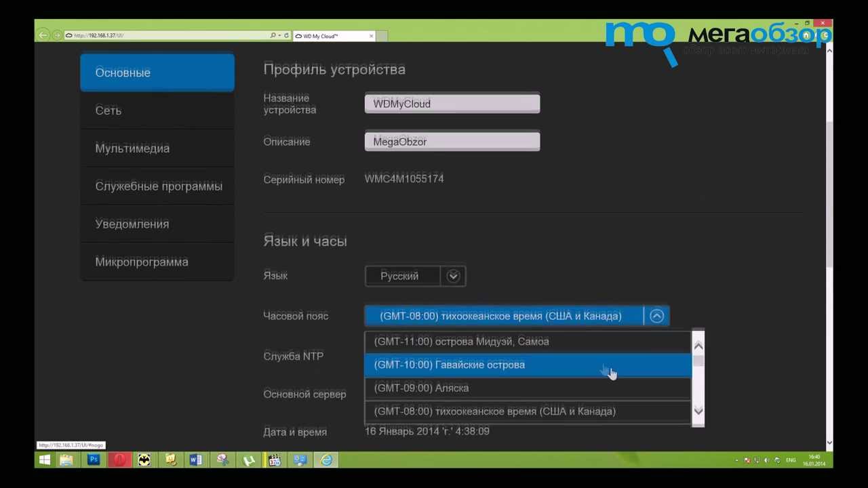Open File Explorer from the taskbar
The width and height of the screenshot is (868, 488).
(x=66, y=460)
